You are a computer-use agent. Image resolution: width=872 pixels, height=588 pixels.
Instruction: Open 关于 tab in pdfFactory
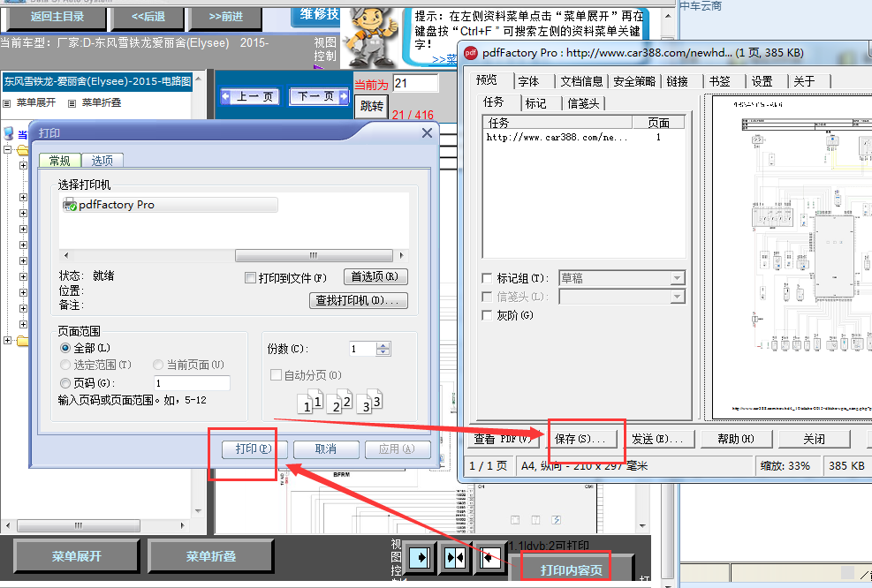pos(804,82)
